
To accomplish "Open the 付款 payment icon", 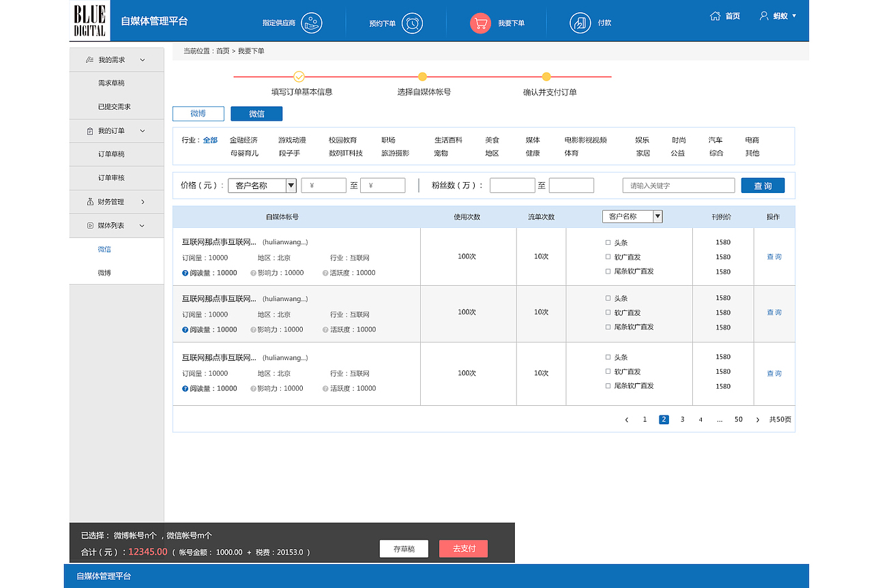I will (580, 23).
